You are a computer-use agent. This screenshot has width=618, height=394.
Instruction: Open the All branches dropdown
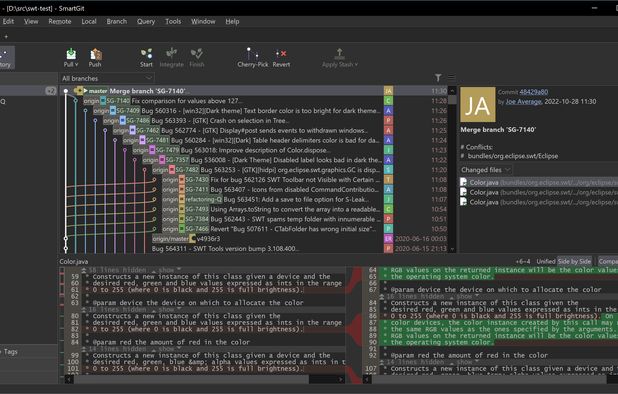(x=106, y=78)
